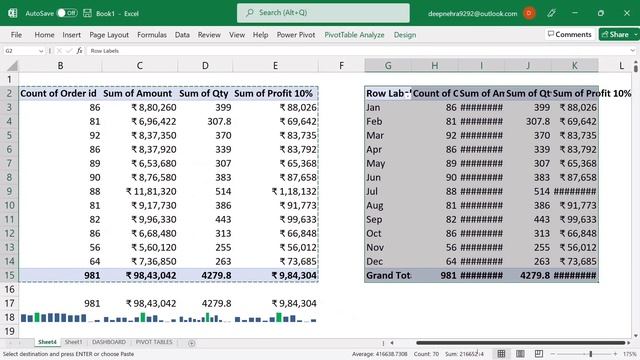
Task: Switch to Normal view icon
Action: pyautogui.click(x=501, y=353)
